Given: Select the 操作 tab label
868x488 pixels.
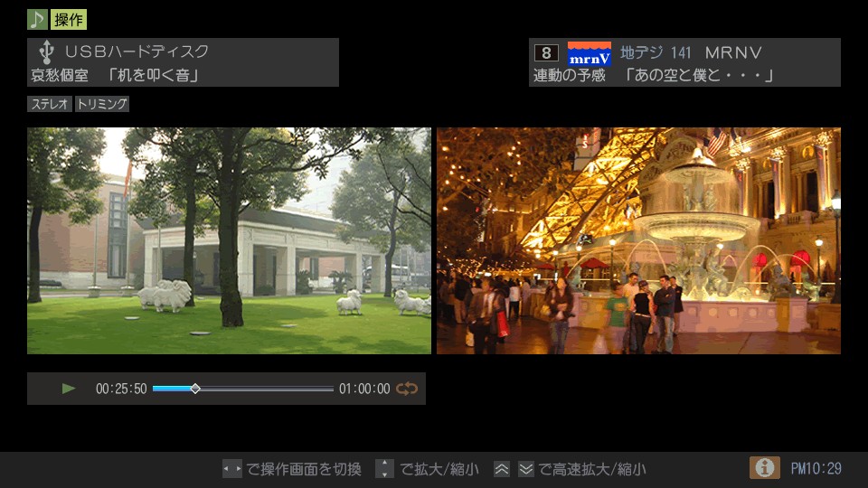Looking at the screenshot, I should point(69,19).
